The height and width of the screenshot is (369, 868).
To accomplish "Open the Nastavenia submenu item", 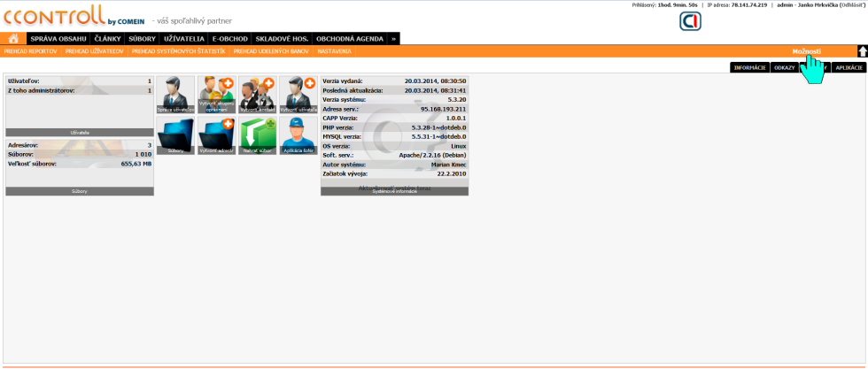I will click(x=335, y=51).
